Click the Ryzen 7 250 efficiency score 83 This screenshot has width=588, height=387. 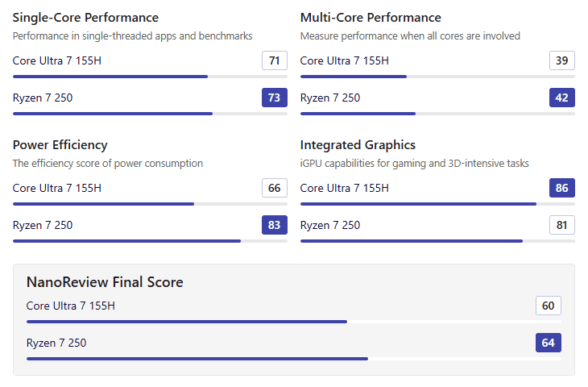pos(275,225)
